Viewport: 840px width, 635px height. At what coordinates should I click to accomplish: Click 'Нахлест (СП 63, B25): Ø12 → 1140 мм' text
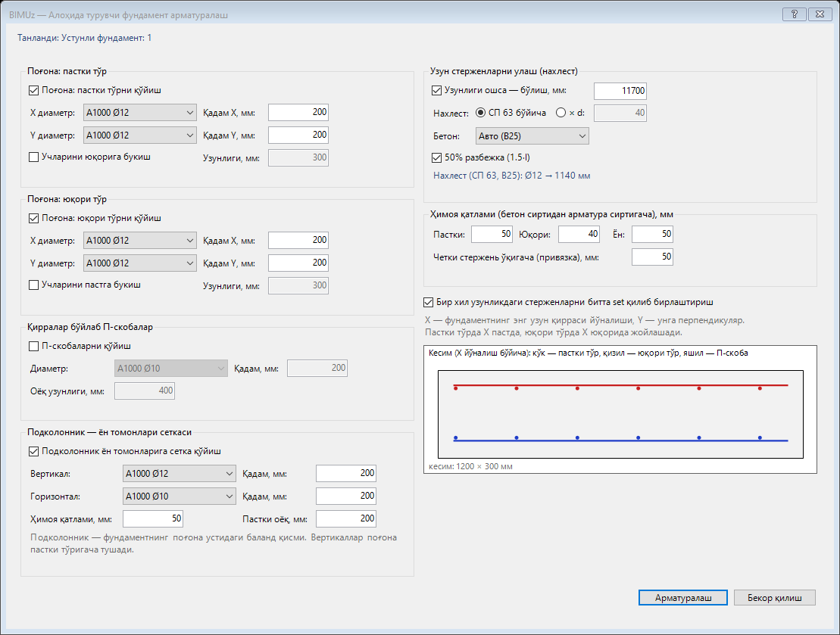pyautogui.click(x=511, y=176)
